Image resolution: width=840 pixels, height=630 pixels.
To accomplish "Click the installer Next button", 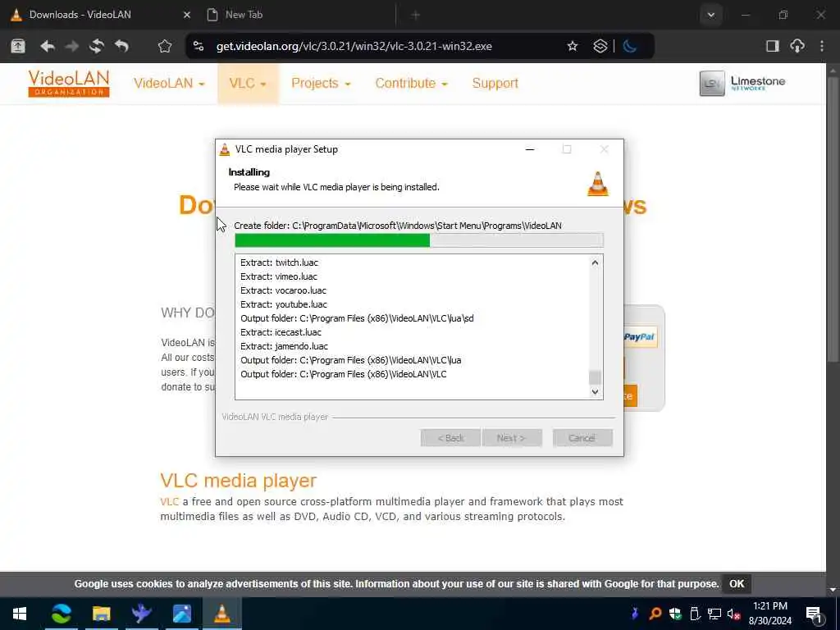I will coord(512,438).
